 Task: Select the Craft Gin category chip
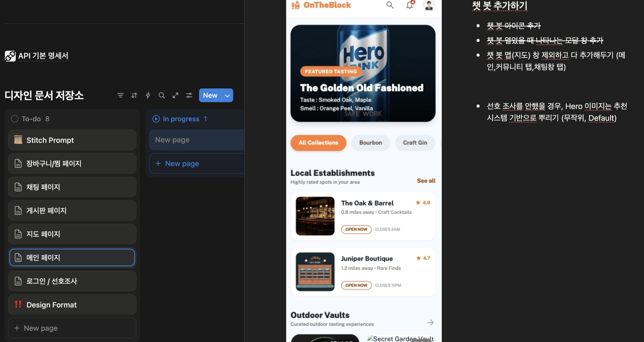[415, 143]
